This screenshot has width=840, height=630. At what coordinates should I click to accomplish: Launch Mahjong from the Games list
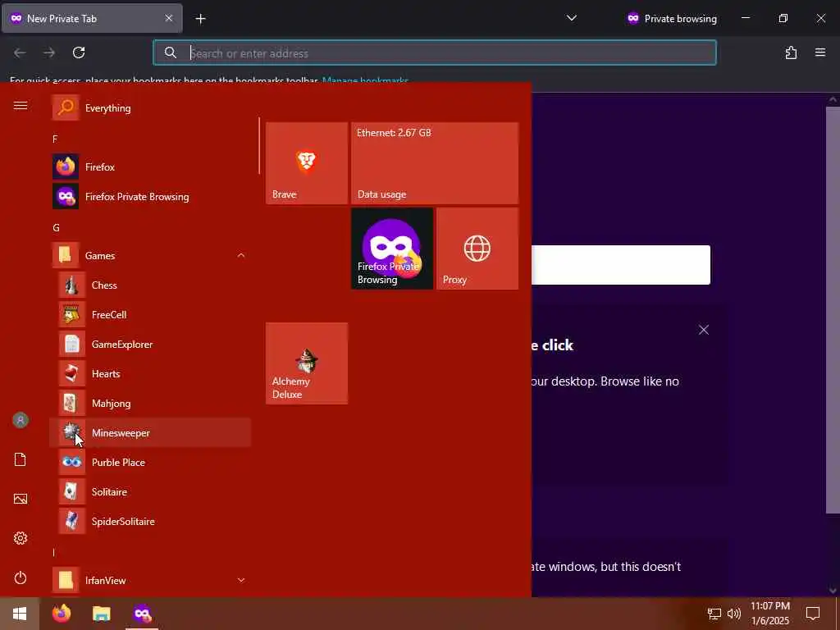pos(150,403)
